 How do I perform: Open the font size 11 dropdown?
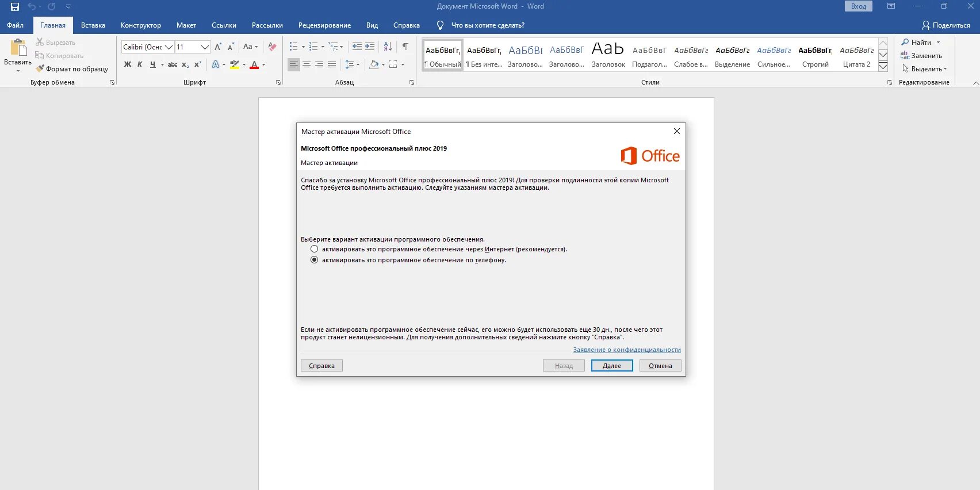[205, 47]
